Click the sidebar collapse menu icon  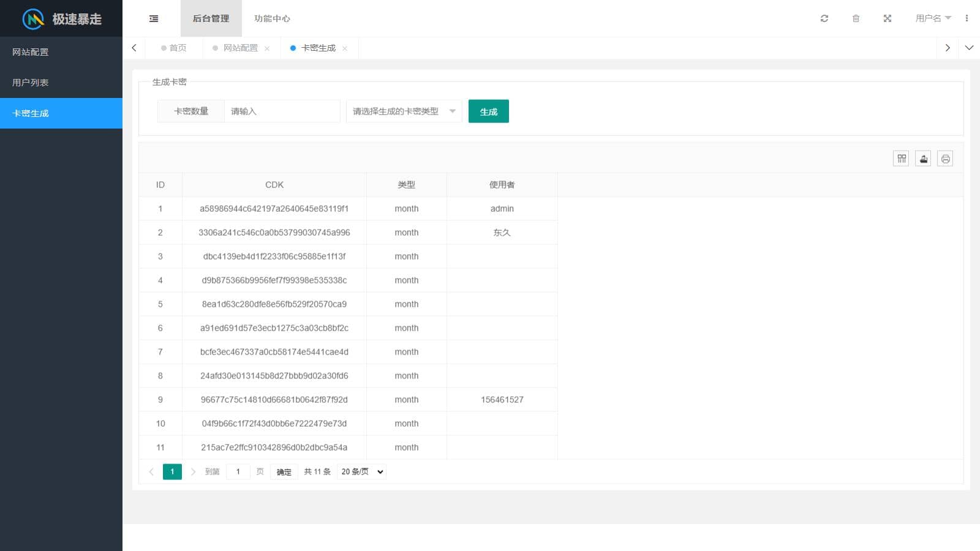154,18
